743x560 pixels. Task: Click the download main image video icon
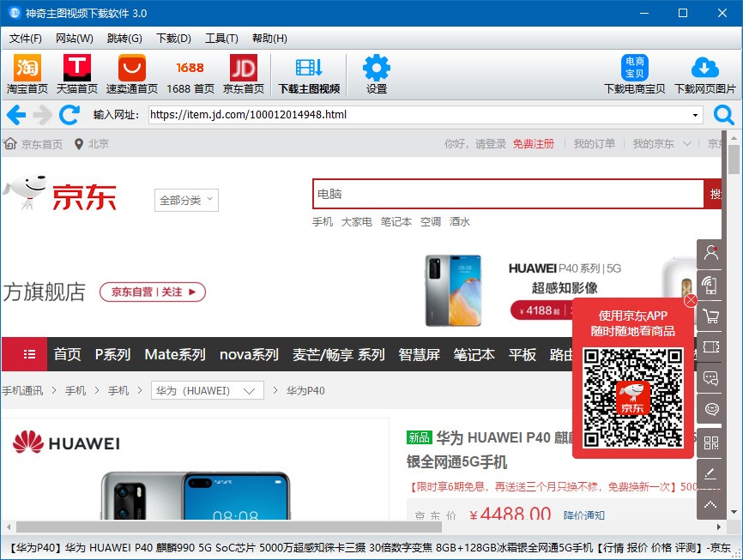[x=309, y=74]
